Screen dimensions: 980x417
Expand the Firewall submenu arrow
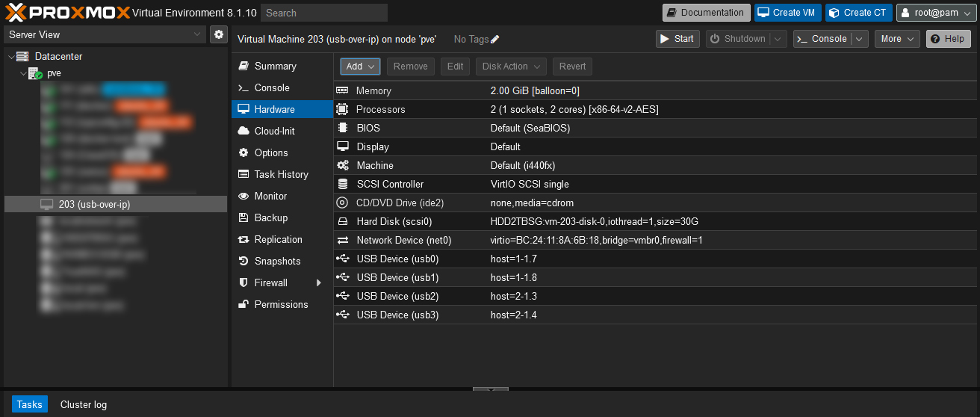tap(319, 283)
